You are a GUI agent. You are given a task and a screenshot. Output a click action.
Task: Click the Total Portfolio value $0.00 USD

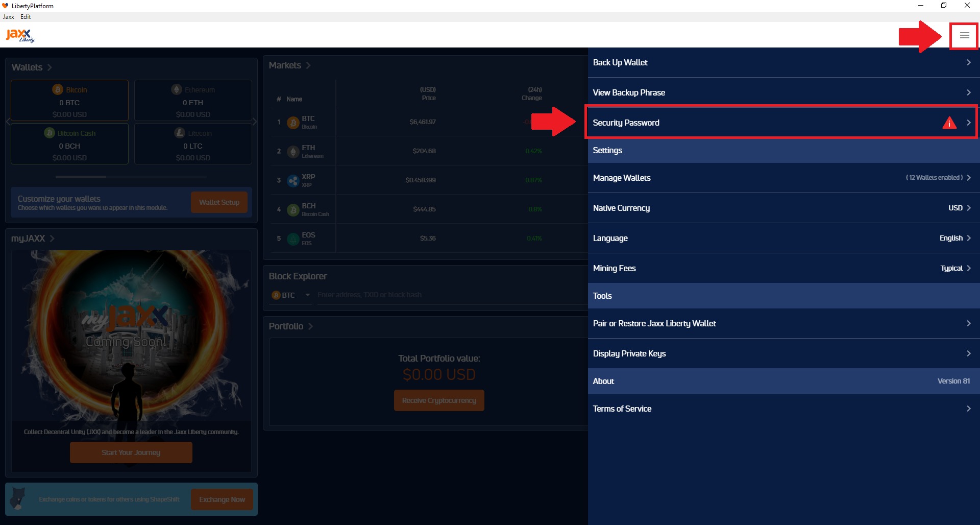click(x=439, y=374)
